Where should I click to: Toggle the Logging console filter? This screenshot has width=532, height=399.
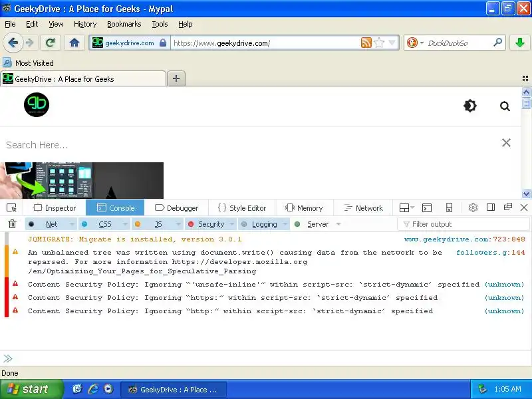tap(260, 224)
